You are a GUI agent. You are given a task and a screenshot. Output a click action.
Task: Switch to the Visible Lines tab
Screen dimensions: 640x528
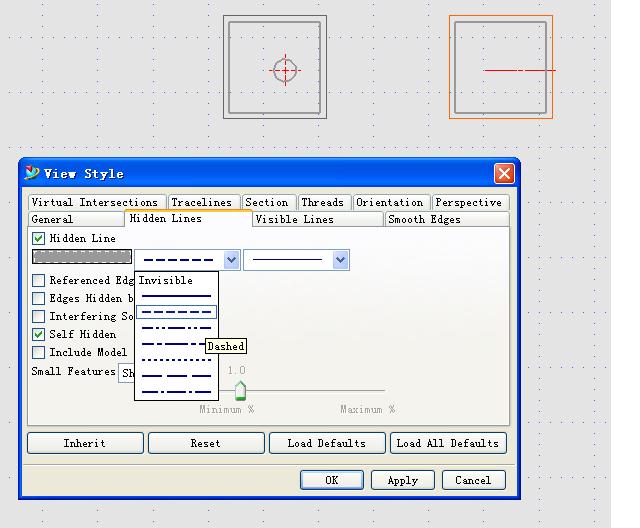click(x=318, y=220)
